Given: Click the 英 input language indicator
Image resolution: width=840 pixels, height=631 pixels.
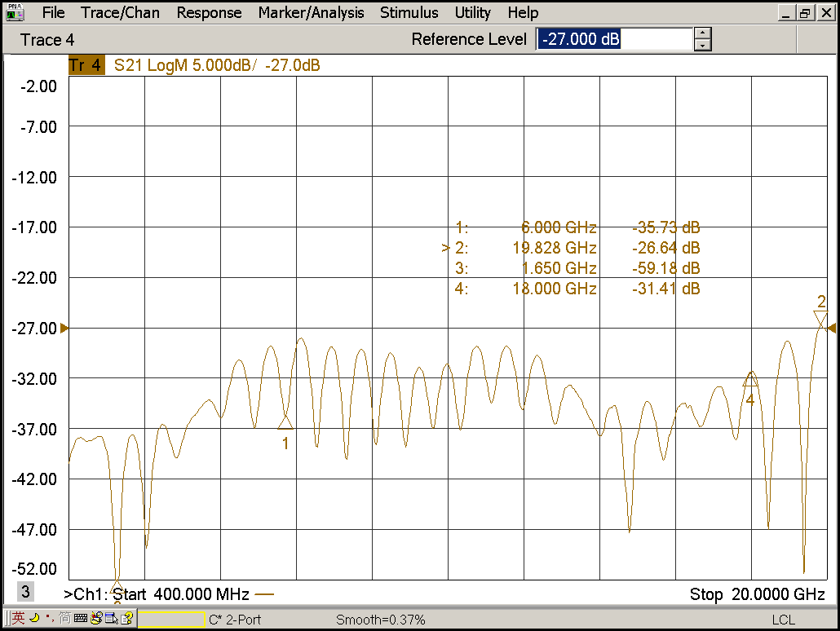Looking at the screenshot, I should point(18,618).
